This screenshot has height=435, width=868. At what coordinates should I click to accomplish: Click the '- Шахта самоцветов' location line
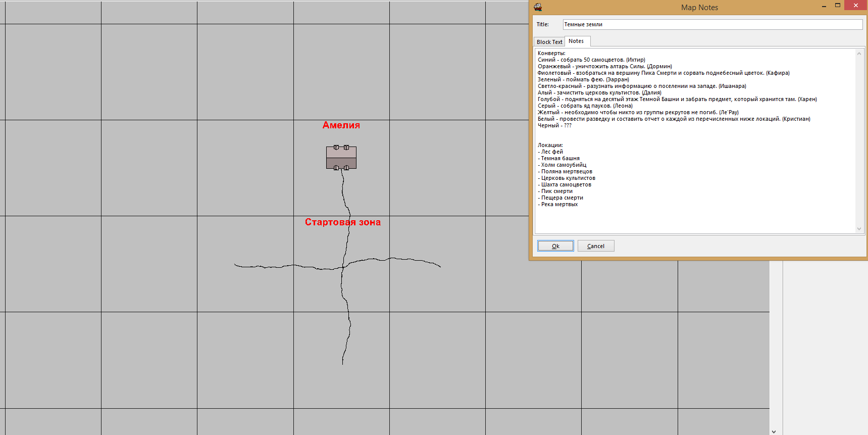(565, 184)
